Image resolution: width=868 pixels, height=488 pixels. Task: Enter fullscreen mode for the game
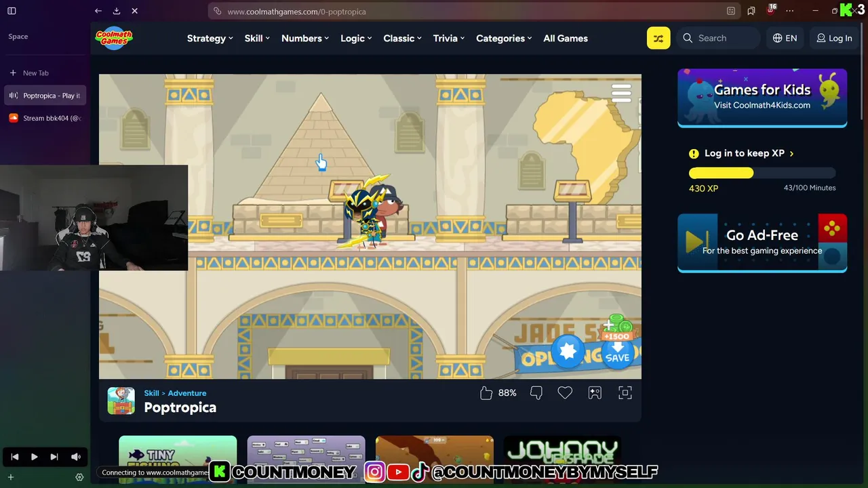coord(625,393)
